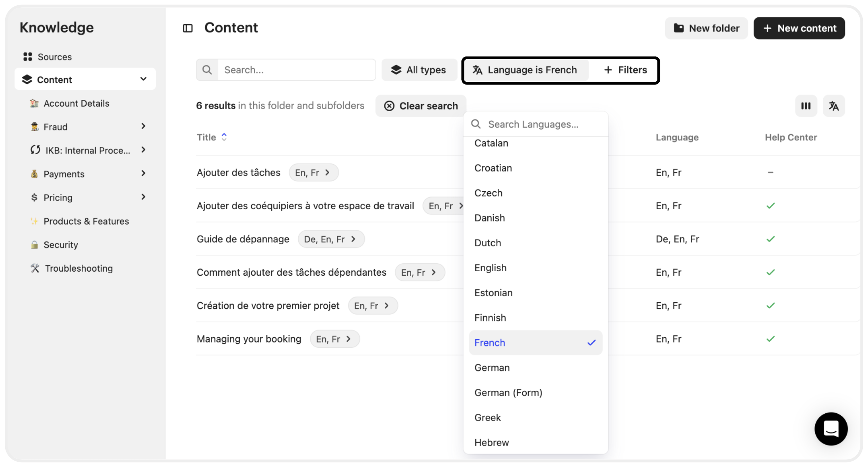Select German in the language list
This screenshot has width=868, height=467.
(492, 368)
